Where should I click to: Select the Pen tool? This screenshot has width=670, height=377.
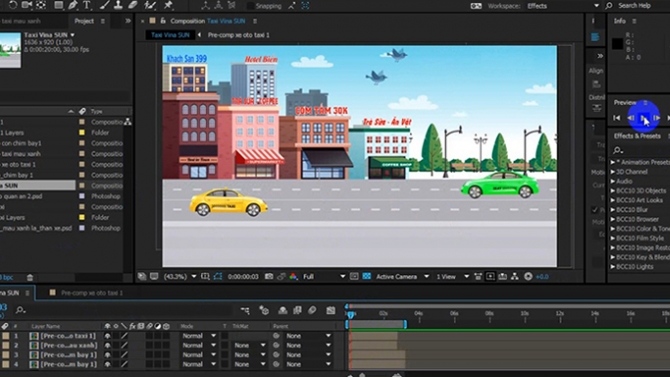pos(73,5)
